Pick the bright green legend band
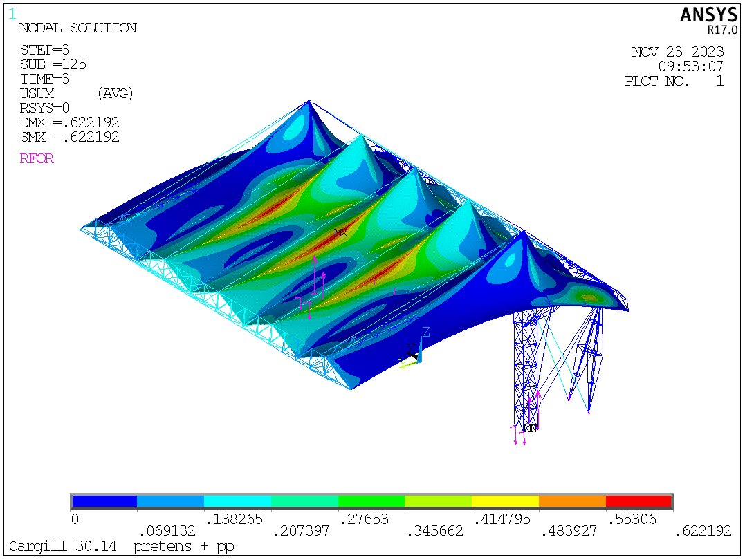 [x=371, y=501]
